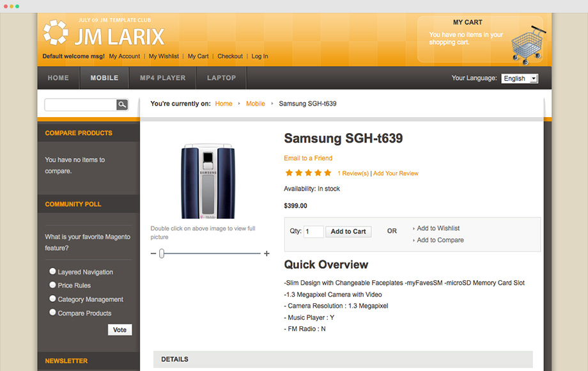
Task: Click the image zoom slider handle
Action: tap(162, 253)
